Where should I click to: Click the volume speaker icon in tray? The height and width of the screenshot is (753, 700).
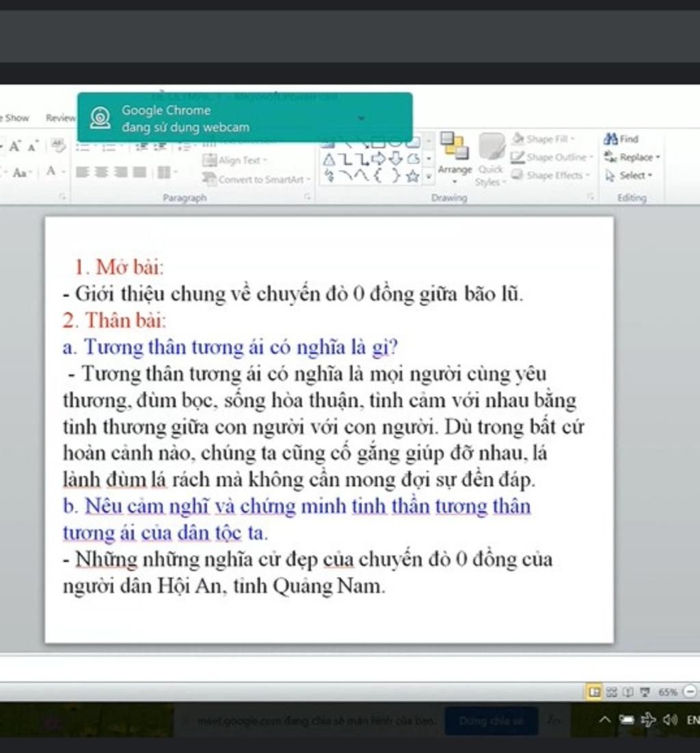pyautogui.click(x=670, y=720)
